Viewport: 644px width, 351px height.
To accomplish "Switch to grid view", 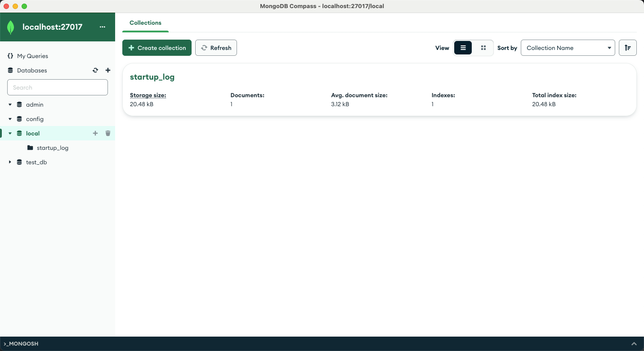I will coord(483,48).
